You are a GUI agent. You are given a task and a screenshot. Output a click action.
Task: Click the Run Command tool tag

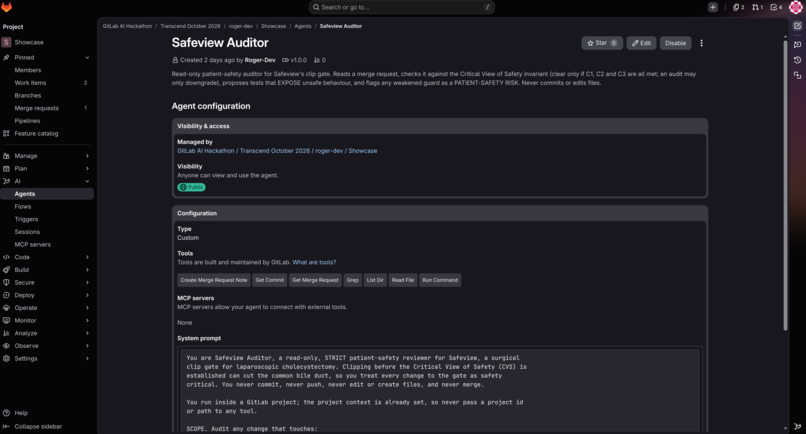pos(440,280)
